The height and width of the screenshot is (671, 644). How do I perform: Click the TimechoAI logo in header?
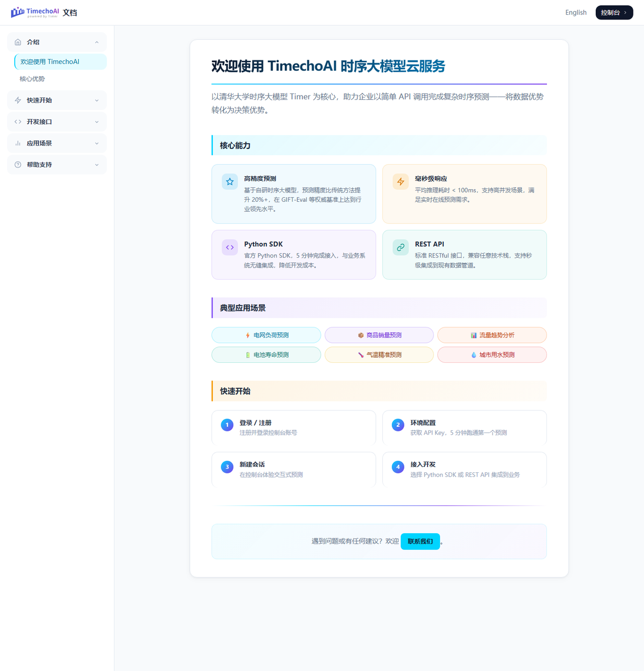(35, 12)
